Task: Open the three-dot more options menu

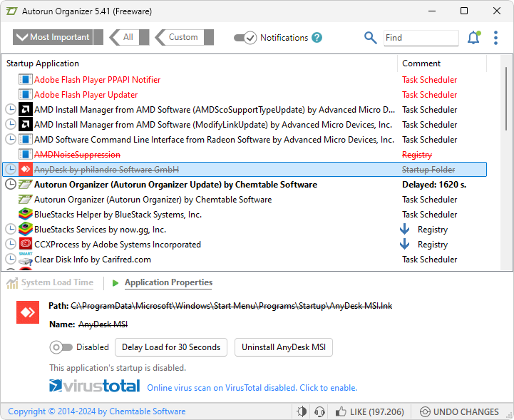Action: pos(496,38)
